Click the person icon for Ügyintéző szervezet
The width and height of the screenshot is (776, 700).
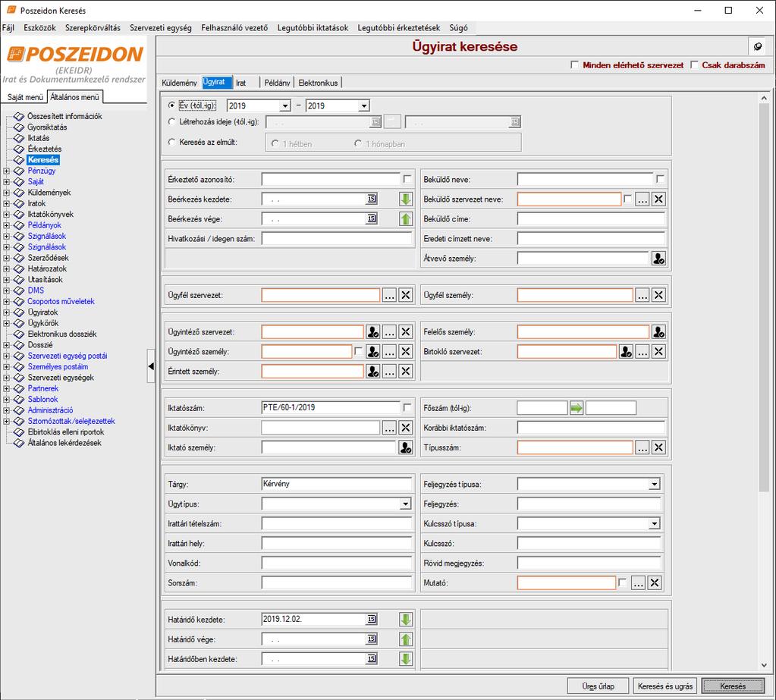[x=373, y=332]
